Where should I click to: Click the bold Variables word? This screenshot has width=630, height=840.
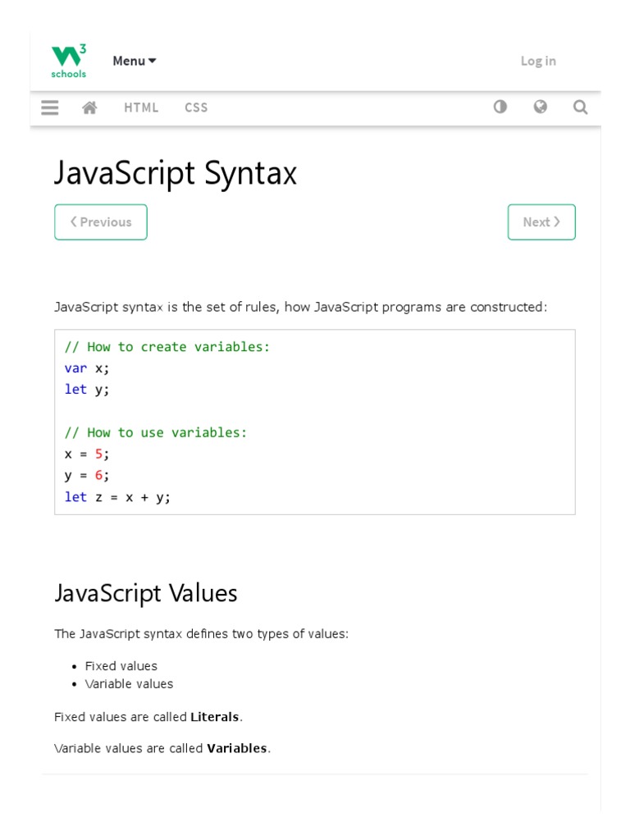(236, 748)
